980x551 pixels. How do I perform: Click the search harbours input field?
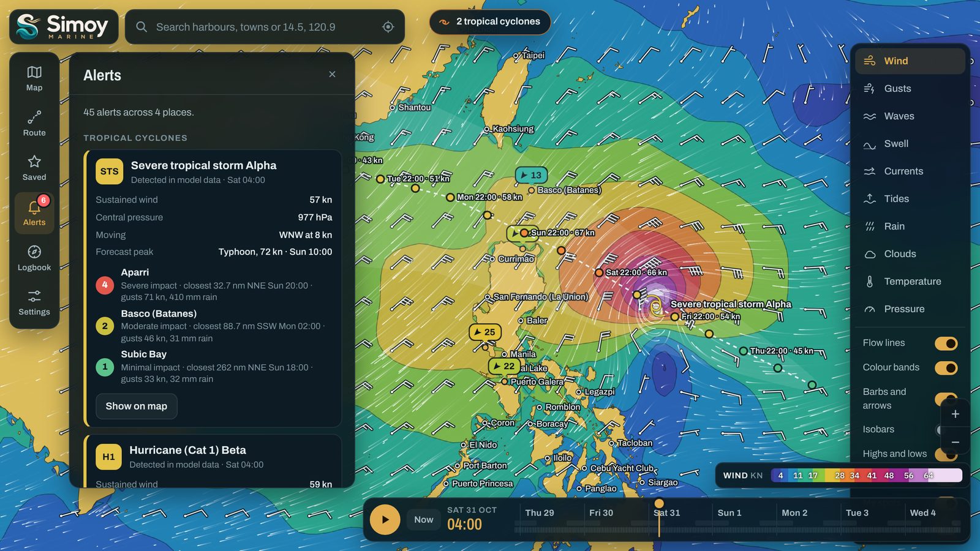click(x=265, y=27)
